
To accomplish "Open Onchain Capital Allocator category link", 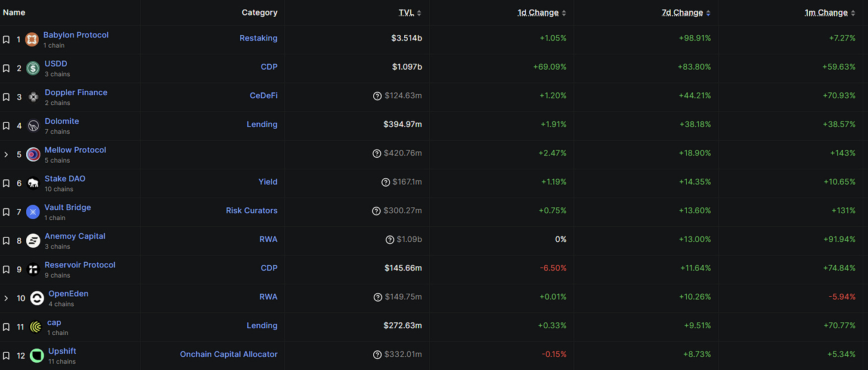I will tap(229, 354).
